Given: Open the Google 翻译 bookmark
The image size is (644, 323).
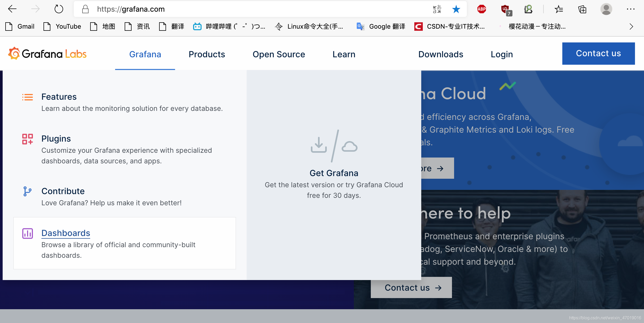Looking at the screenshot, I should click(381, 27).
